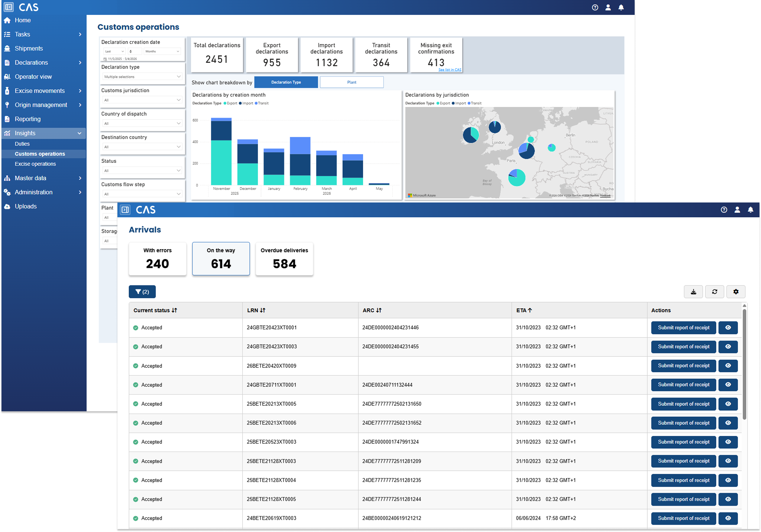The height and width of the screenshot is (532, 761).
Task: Follow the See list in CAS link
Action: coord(450,70)
